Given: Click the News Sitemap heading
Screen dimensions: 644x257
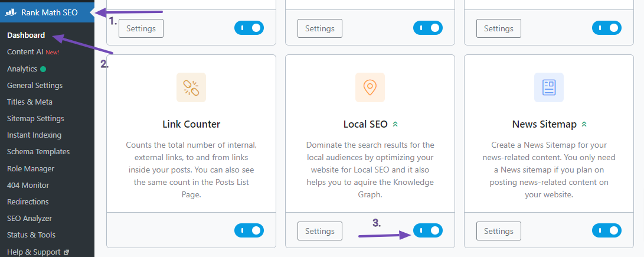Looking at the screenshot, I should pos(545,124).
